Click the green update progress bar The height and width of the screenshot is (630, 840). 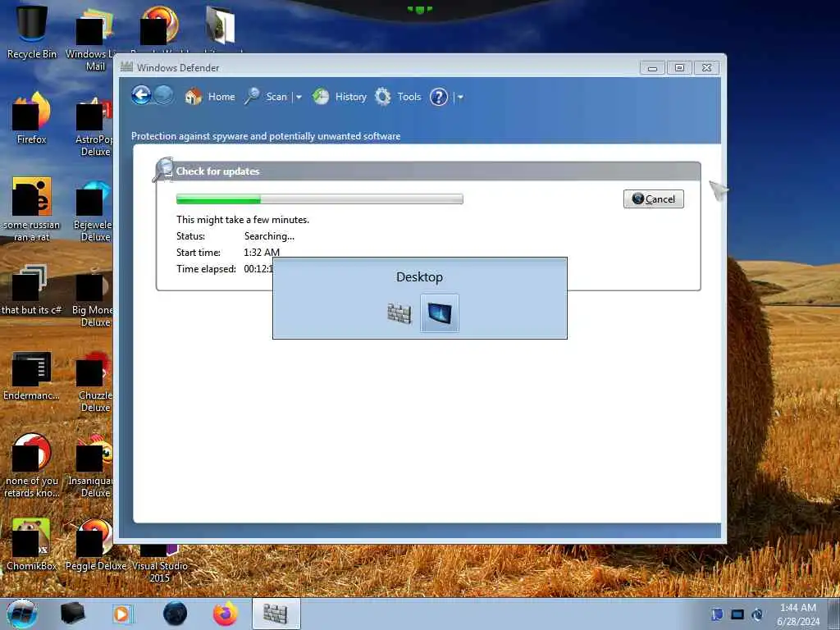[x=319, y=199]
